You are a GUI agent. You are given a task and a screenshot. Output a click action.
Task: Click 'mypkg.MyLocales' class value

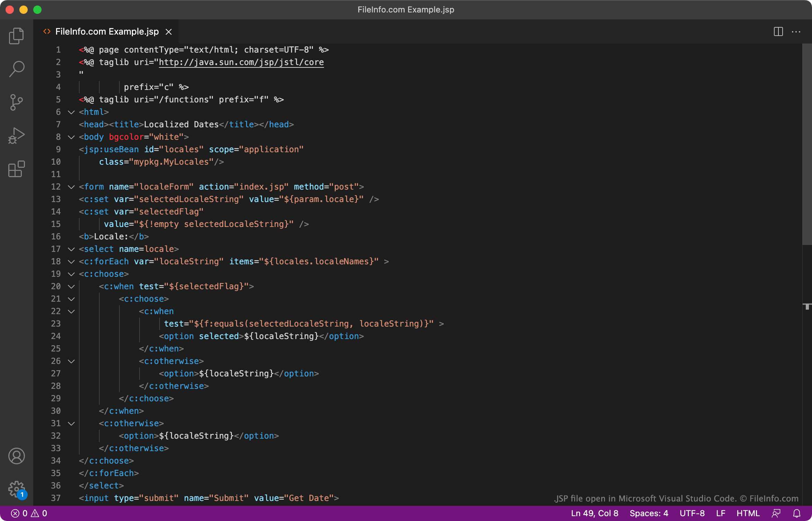click(171, 162)
